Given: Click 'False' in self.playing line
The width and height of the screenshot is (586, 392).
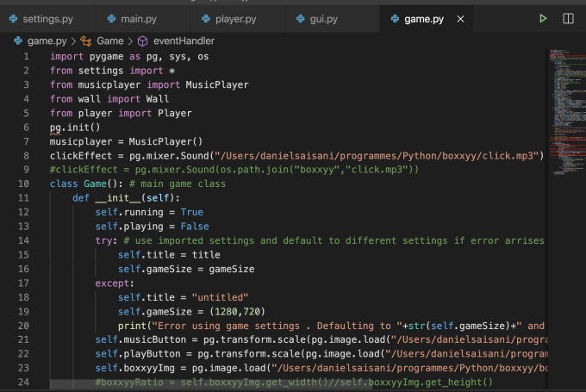Looking at the screenshot, I should [x=195, y=227].
